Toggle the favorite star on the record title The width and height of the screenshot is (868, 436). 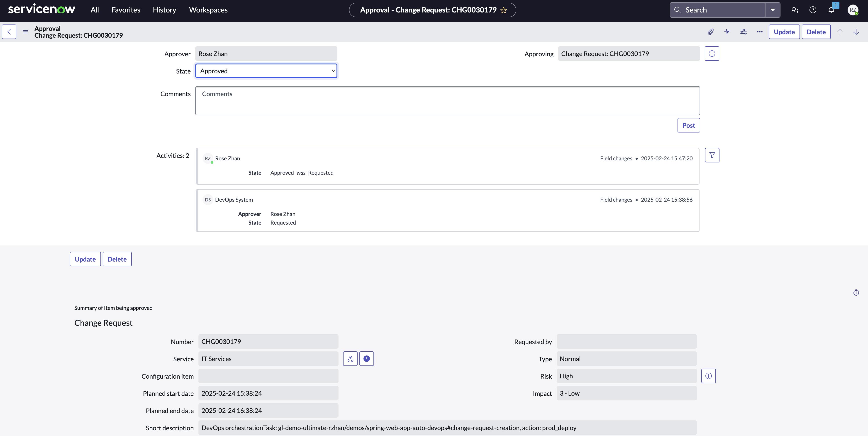point(503,10)
